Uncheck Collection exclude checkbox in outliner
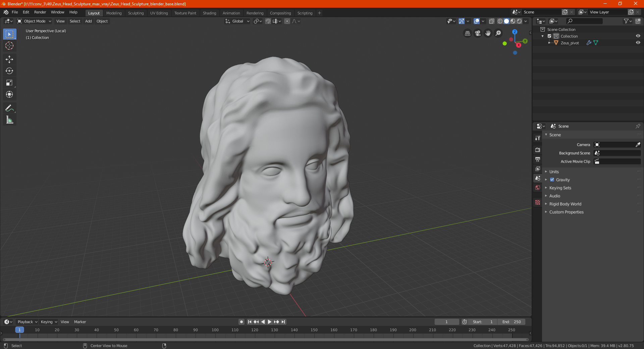 pyautogui.click(x=549, y=36)
